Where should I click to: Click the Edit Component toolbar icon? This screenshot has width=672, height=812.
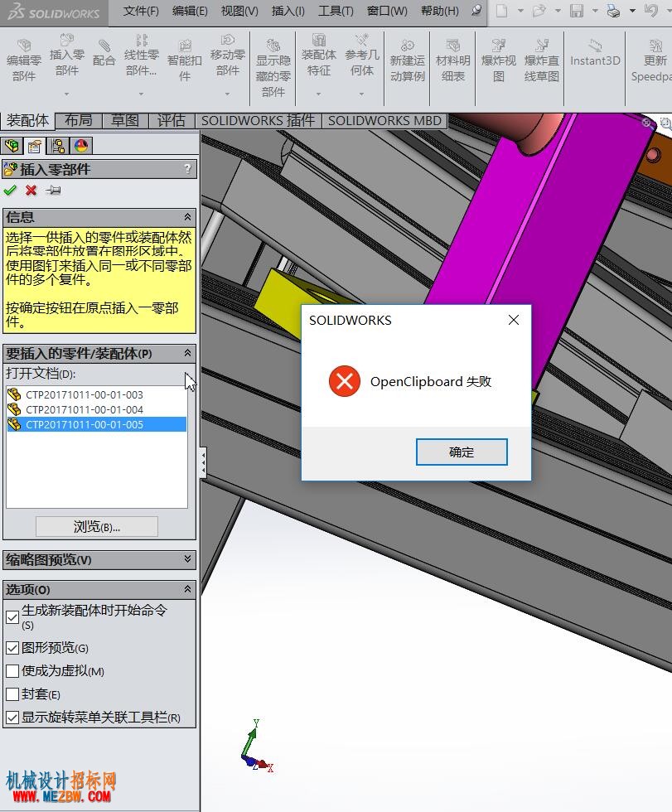pyautogui.click(x=24, y=45)
